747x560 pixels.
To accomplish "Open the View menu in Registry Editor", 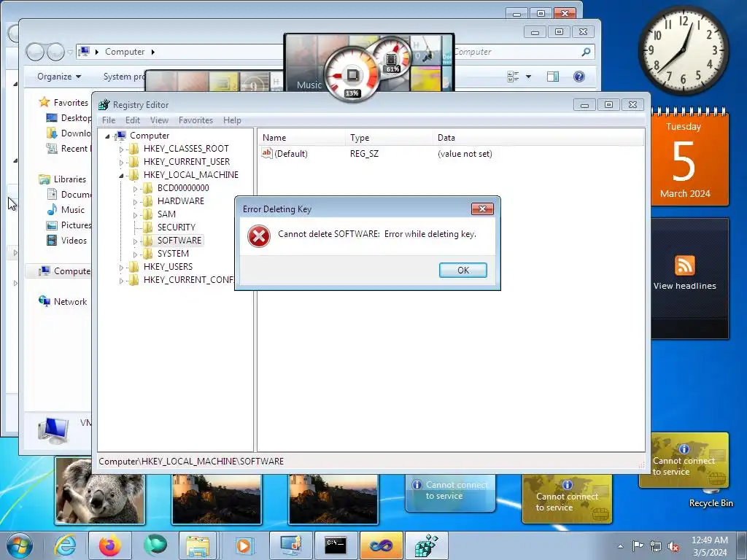I will tap(159, 120).
